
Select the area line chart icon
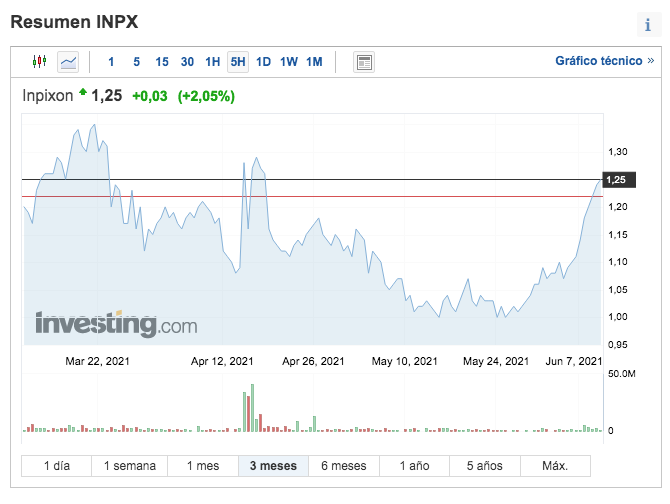68,62
